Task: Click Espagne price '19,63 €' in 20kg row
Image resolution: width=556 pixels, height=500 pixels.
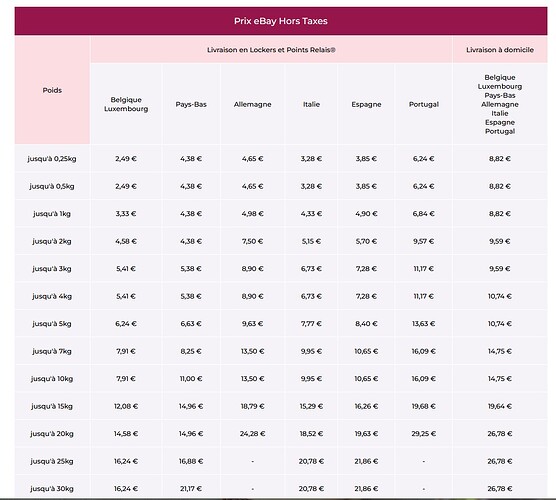Action: click(x=366, y=434)
